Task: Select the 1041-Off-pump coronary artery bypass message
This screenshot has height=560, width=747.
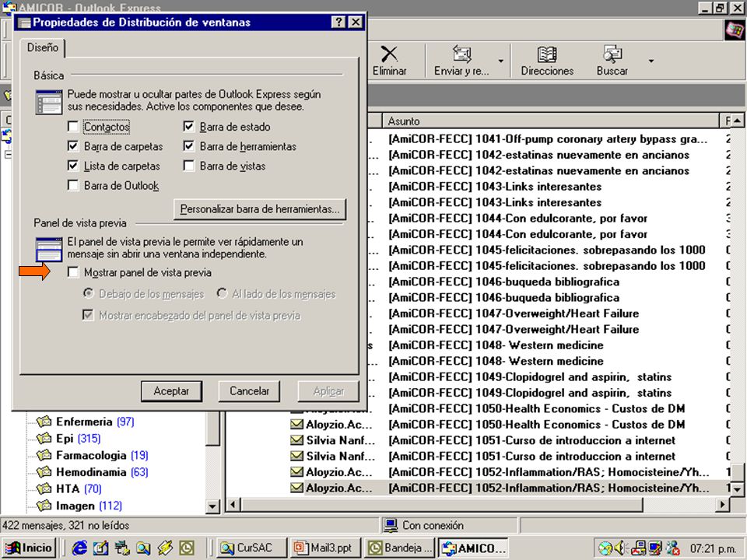Action: pos(548,139)
